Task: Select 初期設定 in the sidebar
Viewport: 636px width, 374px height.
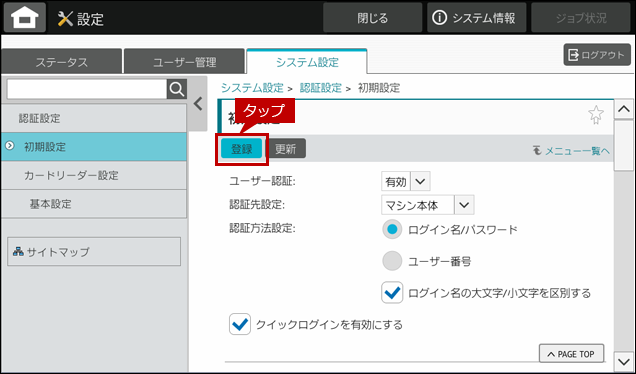Action: click(94, 147)
